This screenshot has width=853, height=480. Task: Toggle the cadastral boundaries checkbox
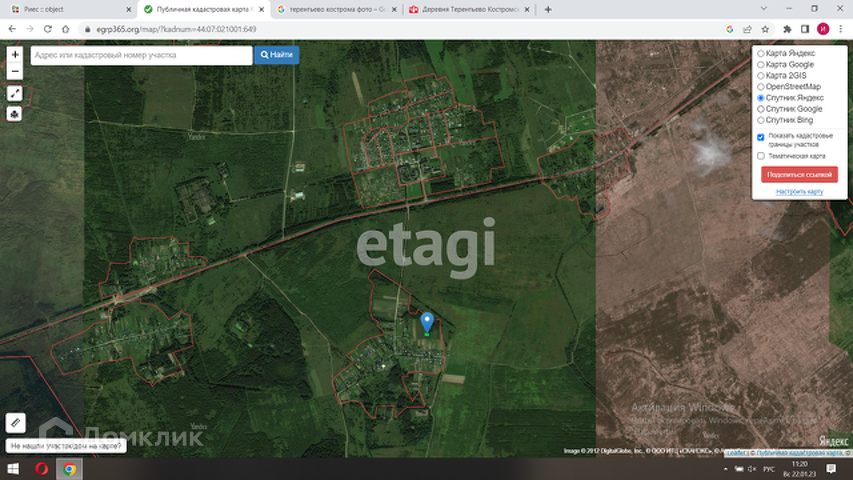761,137
